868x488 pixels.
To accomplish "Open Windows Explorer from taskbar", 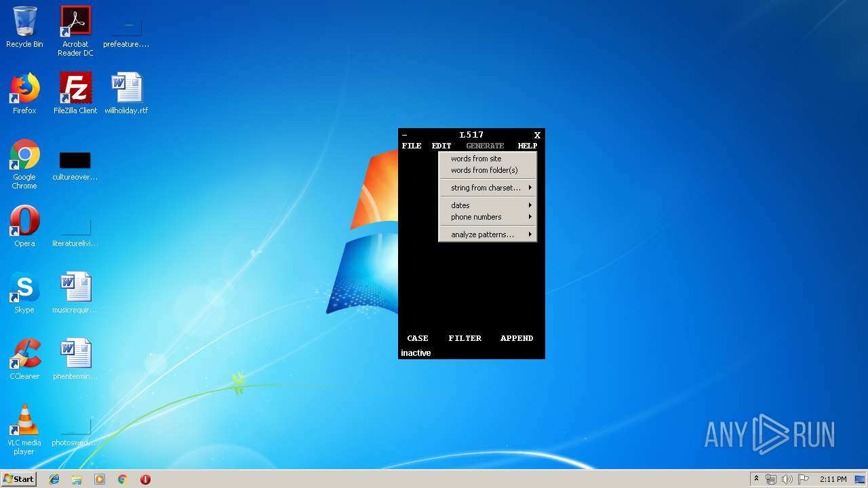I will click(77, 479).
